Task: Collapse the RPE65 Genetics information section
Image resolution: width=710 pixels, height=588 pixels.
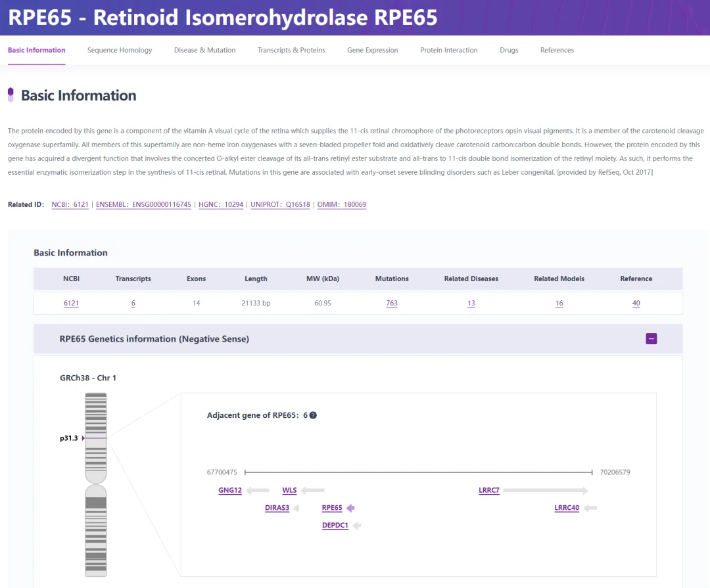Action: tap(651, 339)
